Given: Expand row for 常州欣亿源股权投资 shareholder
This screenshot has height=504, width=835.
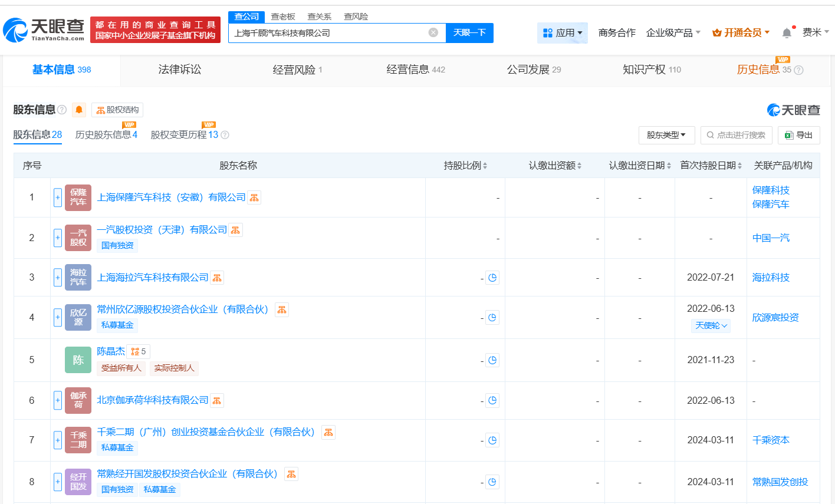Looking at the screenshot, I should click(58, 317).
